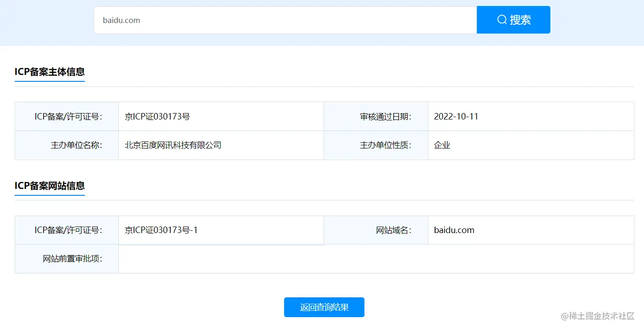644x330 pixels.
Task: Click the 京ICP证030173号 license value
Action: [157, 117]
